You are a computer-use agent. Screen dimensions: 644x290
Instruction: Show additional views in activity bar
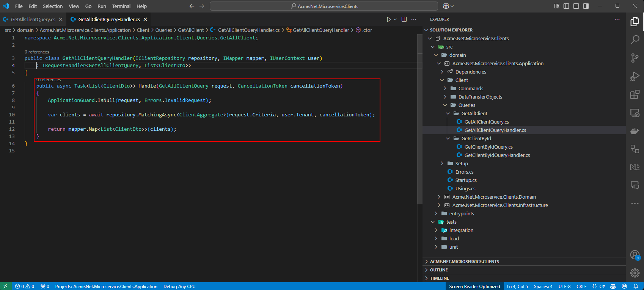tap(635, 204)
